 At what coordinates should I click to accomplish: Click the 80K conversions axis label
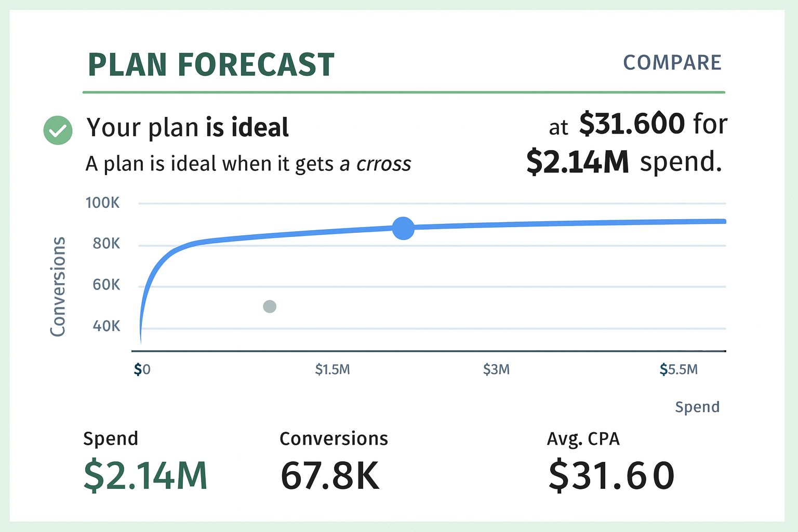click(106, 244)
